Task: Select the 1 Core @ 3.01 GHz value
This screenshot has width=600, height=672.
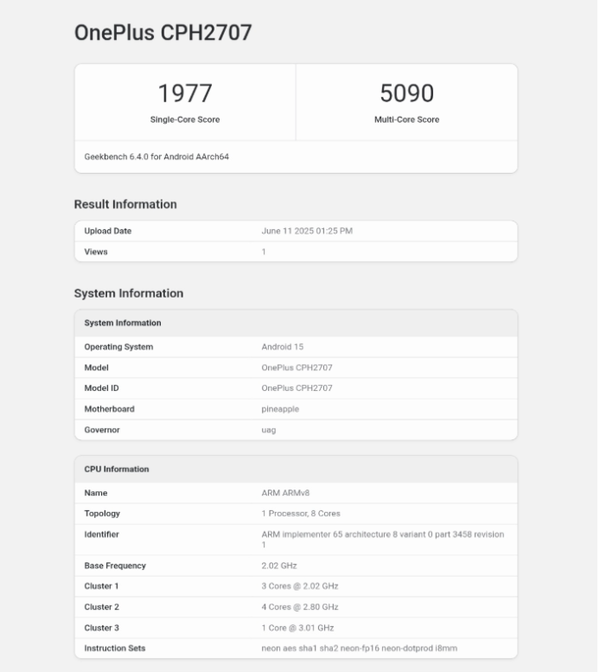Action: [297, 628]
